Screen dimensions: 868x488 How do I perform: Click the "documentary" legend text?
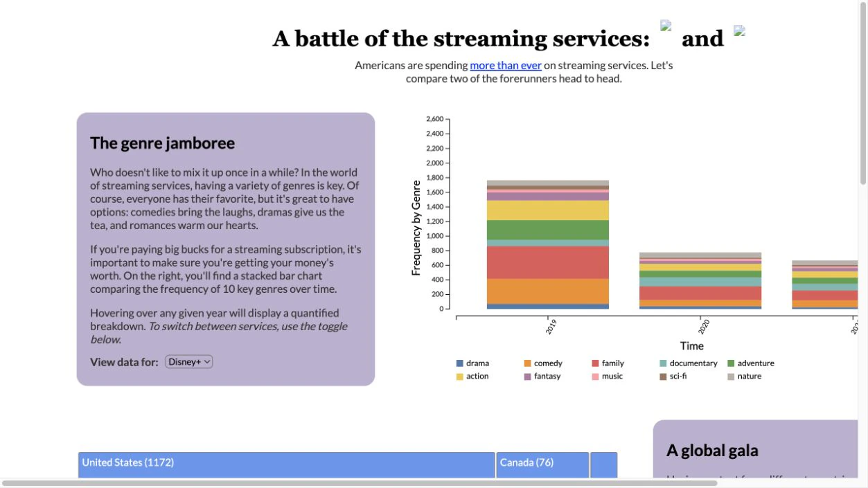[693, 363]
